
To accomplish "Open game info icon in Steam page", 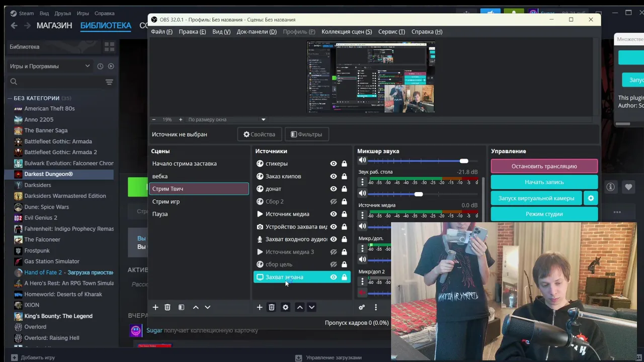I will tap(610, 187).
